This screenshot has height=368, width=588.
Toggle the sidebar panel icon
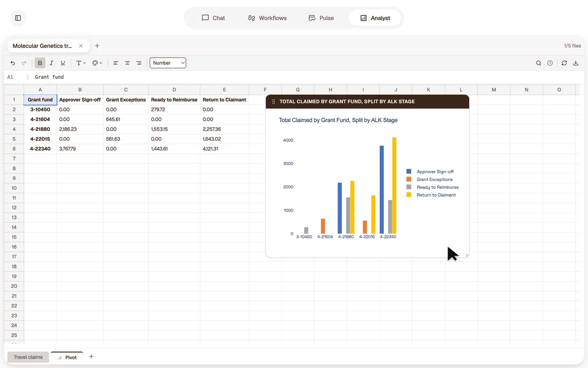coord(18,18)
